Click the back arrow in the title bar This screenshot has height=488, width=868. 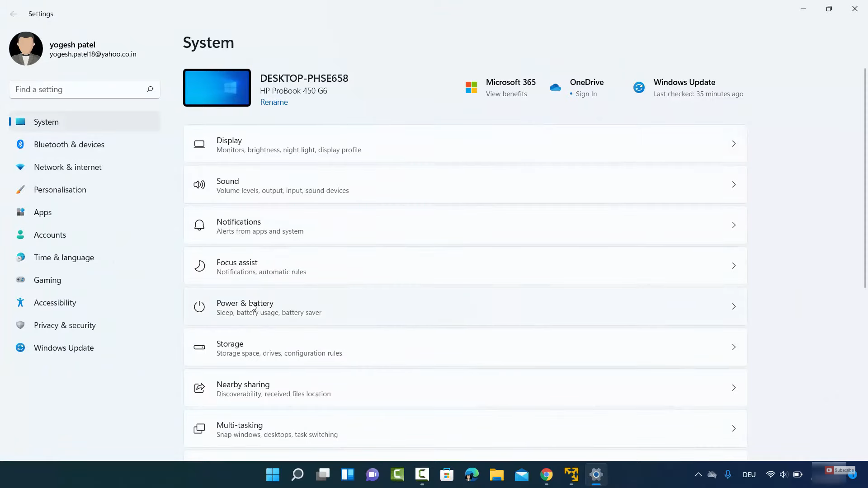[14, 14]
